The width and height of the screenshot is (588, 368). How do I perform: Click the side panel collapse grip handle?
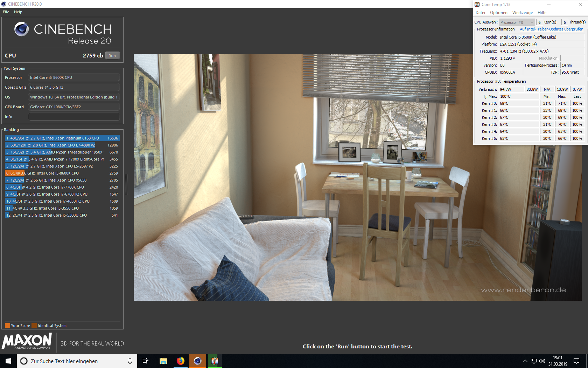[x=126, y=185]
